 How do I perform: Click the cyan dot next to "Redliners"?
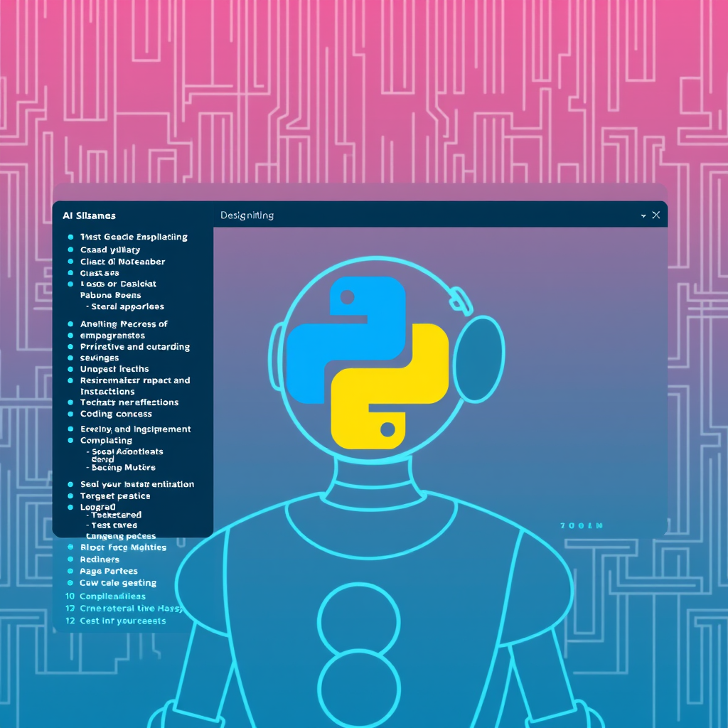(70, 560)
